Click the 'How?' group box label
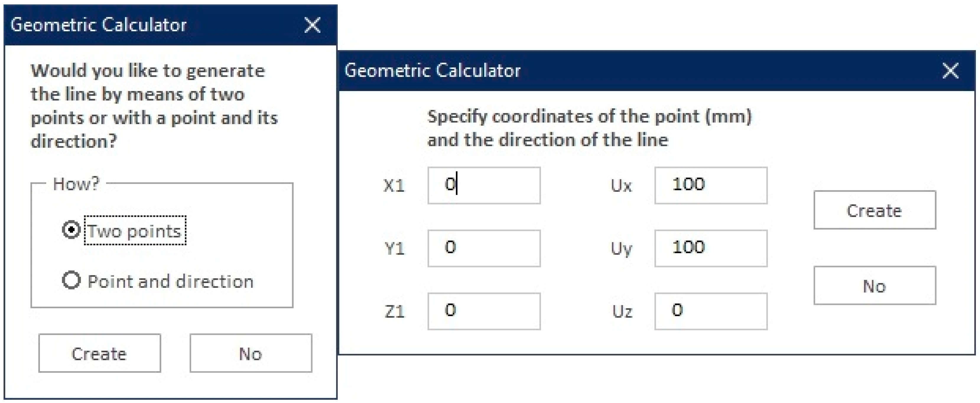The image size is (980, 403). [76, 183]
